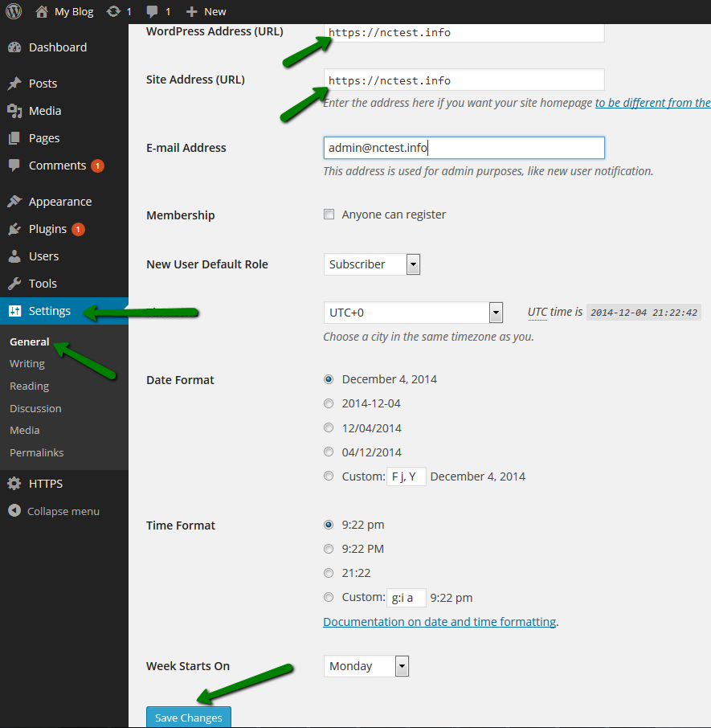Click the Pages icon

(14, 138)
